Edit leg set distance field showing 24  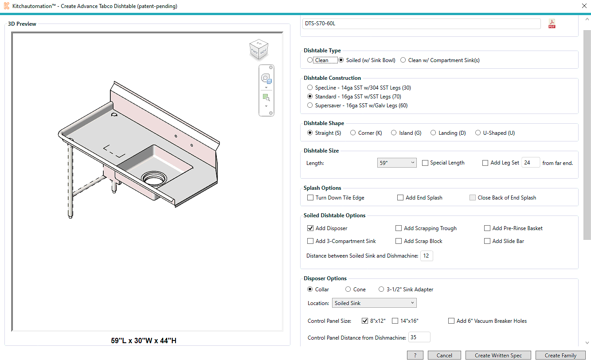[531, 163]
